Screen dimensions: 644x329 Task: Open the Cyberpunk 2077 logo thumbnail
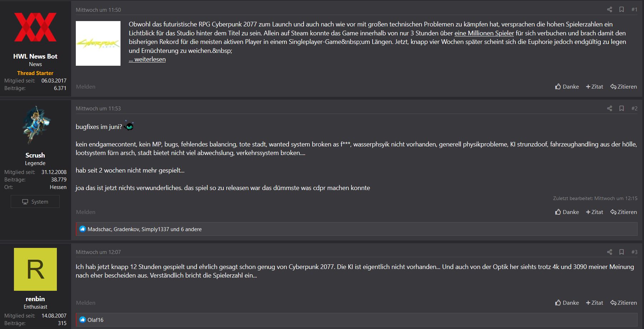pyautogui.click(x=98, y=43)
